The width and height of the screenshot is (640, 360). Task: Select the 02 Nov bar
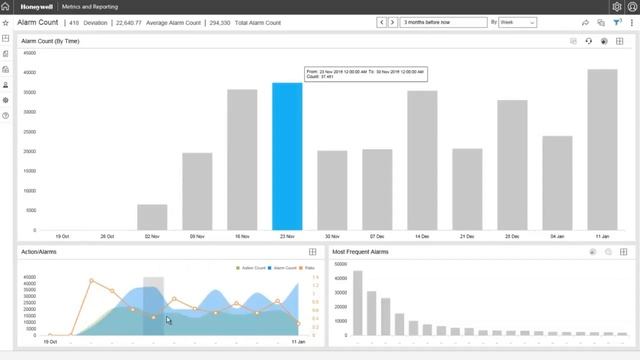[152, 217]
